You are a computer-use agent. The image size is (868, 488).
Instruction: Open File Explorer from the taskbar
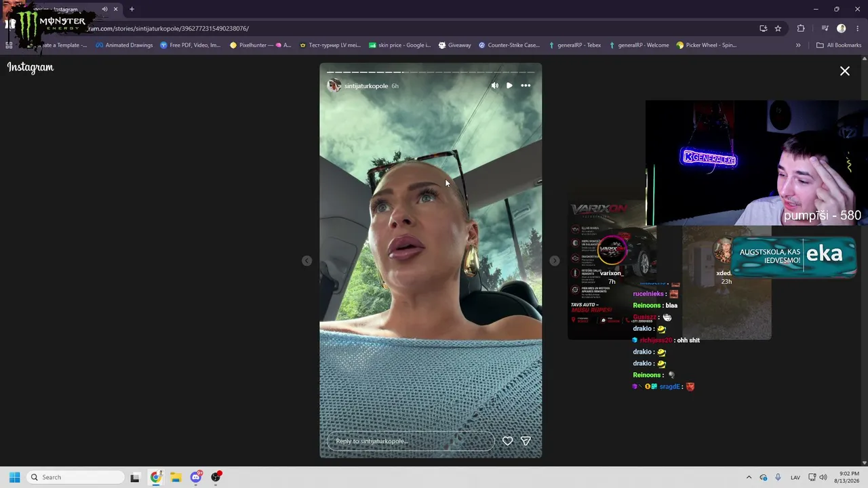175,477
